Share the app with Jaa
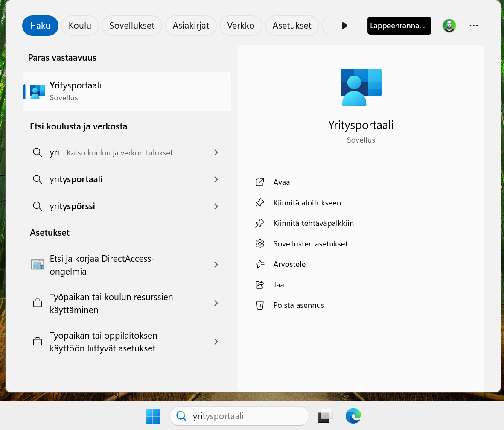504x430 pixels. click(278, 285)
